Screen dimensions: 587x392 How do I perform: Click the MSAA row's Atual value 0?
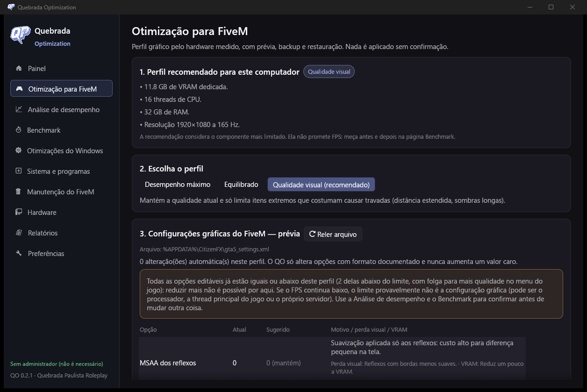(235, 363)
